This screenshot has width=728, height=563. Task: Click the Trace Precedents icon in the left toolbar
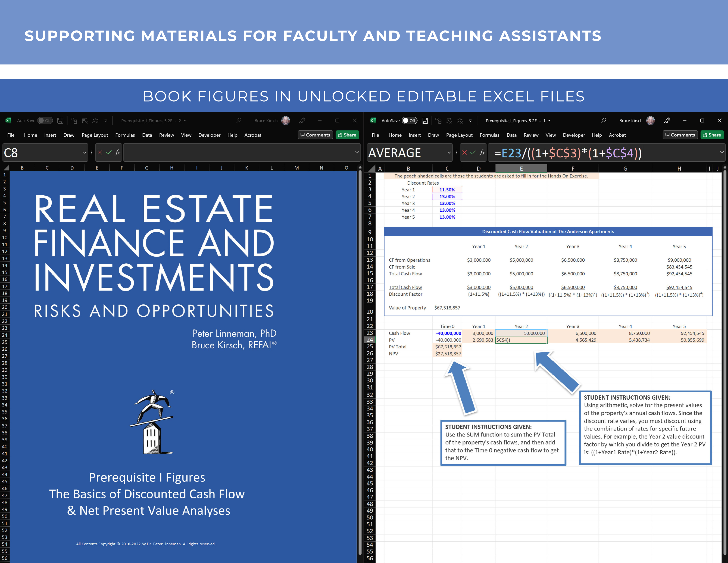tap(74, 121)
